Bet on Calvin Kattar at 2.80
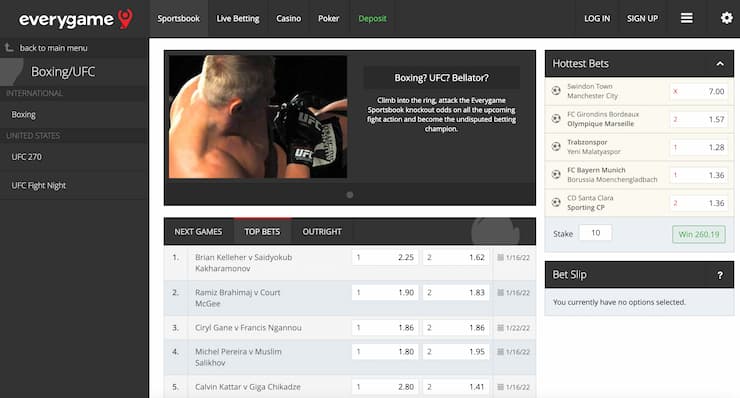Screen dimensions: 740x398 (385, 387)
